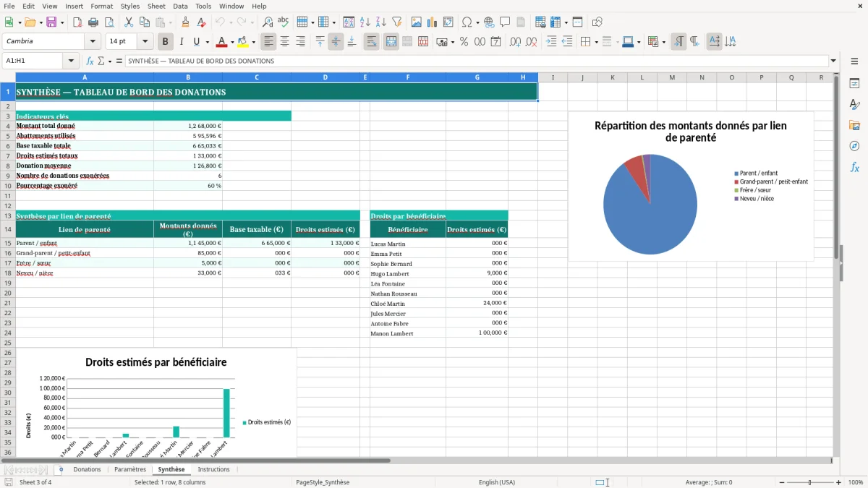Click the Export as PDF icon
Image resolution: width=868 pixels, height=488 pixels.
(x=77, y=22)
